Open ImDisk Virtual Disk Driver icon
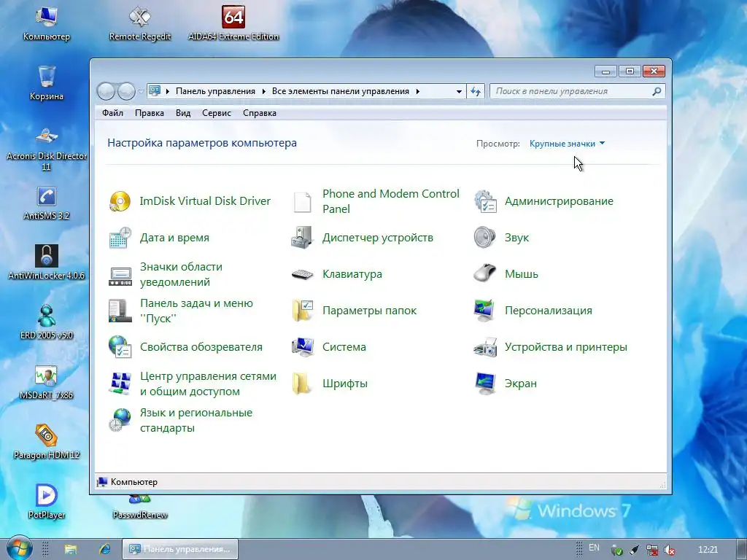This screenshot has width=747, height=560. click(x=120, y=201)
